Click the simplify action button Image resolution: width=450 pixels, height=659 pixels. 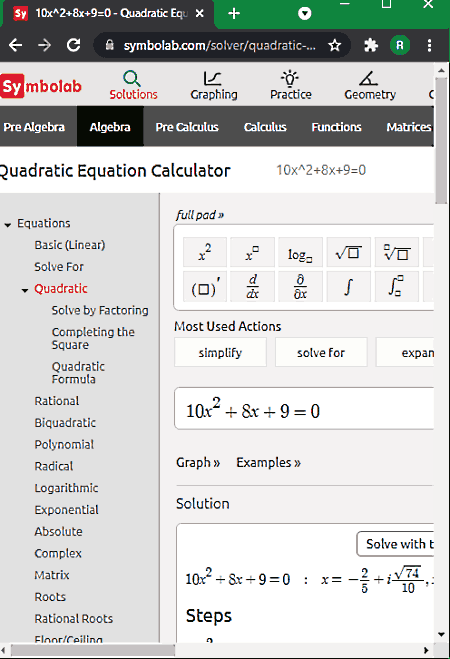coord(220,352)
